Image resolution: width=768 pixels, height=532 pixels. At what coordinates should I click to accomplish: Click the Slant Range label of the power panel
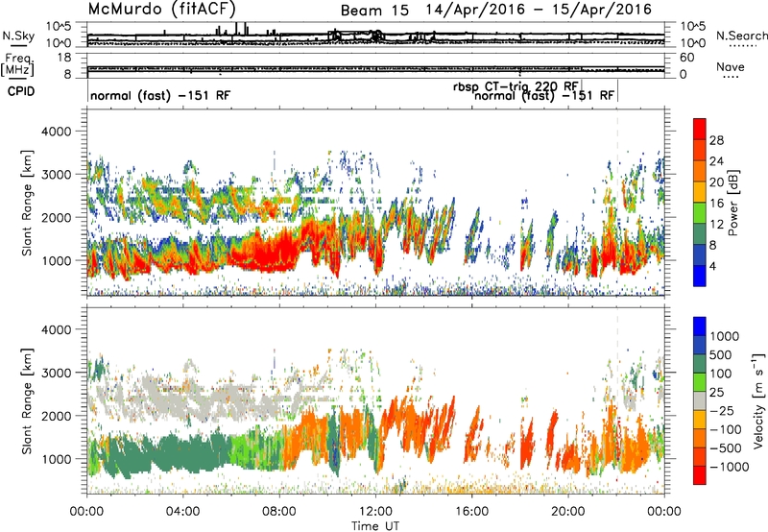pos(28,204)
